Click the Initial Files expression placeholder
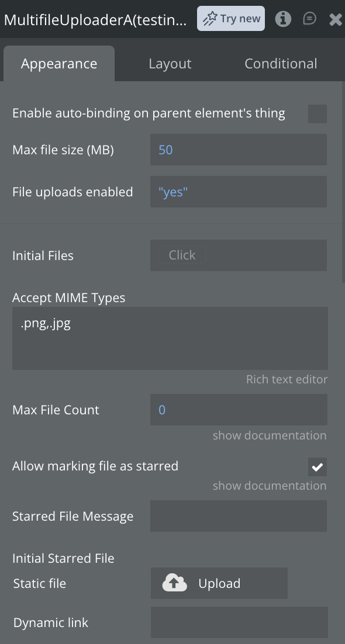Image resolution: width=345 pixels, height=644 pixels. tap(182, 255)
